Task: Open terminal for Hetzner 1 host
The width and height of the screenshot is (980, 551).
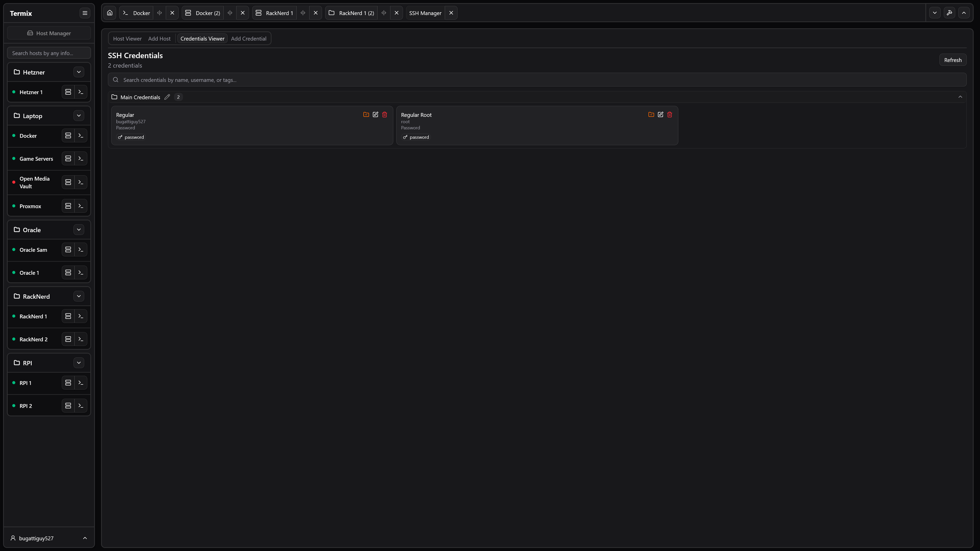Action: [x=81, y=92]
